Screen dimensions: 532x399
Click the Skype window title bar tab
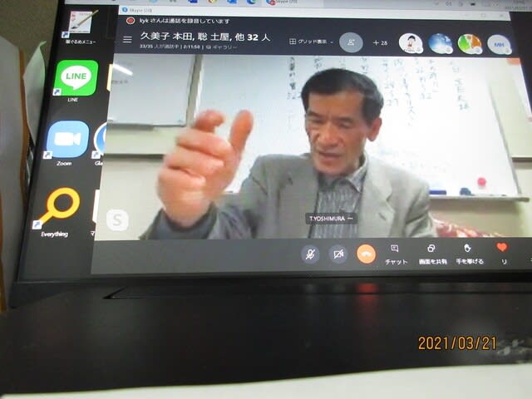139,11
